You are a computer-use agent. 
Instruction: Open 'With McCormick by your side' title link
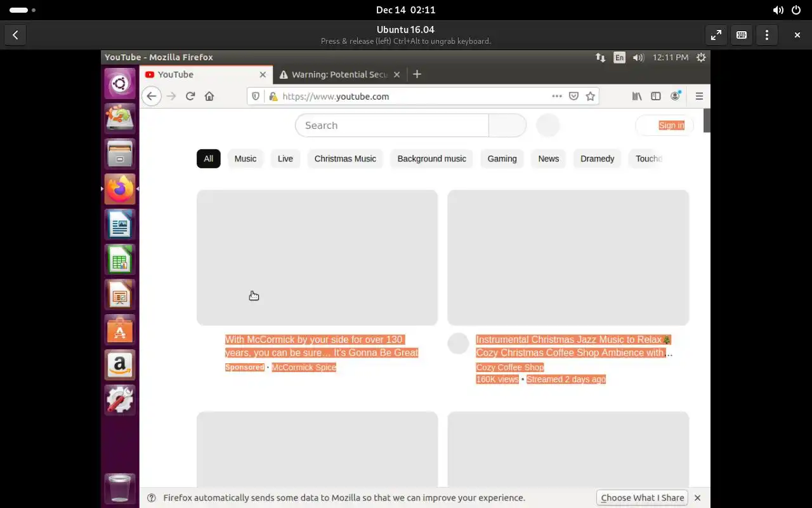(x=322, y=346)
